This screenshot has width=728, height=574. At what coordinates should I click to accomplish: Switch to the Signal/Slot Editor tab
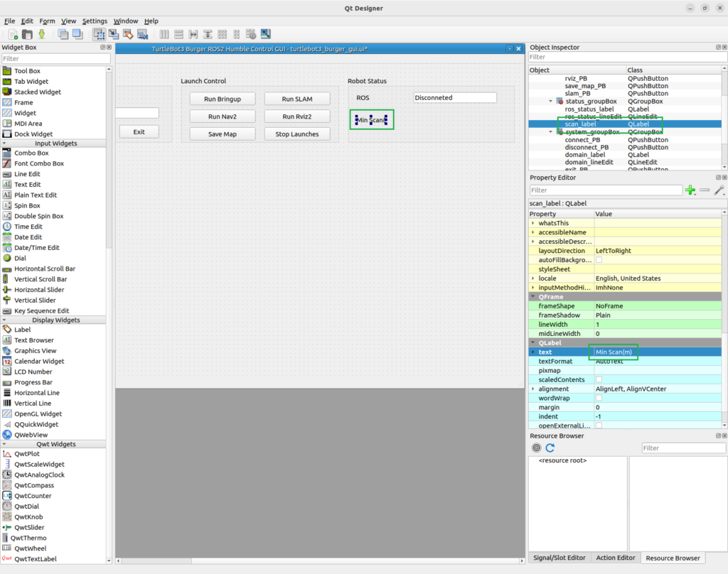(x=559, y=558)
